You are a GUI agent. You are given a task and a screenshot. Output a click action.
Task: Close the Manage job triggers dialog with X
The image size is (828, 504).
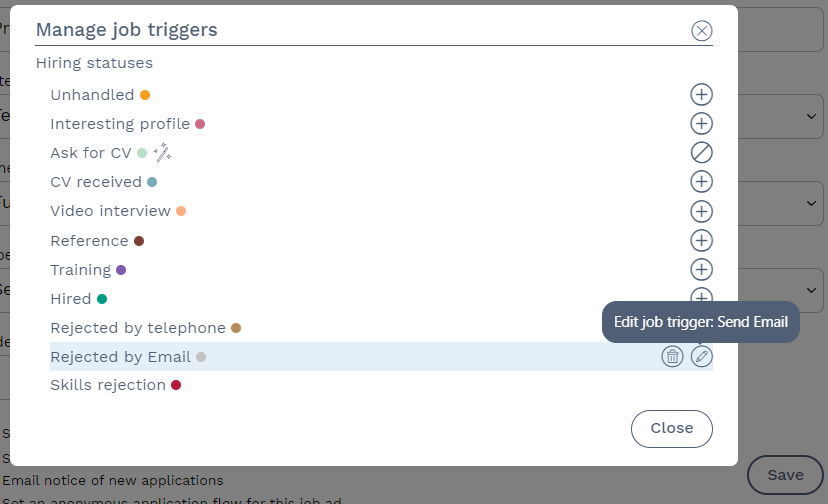(x=701, y=31)
